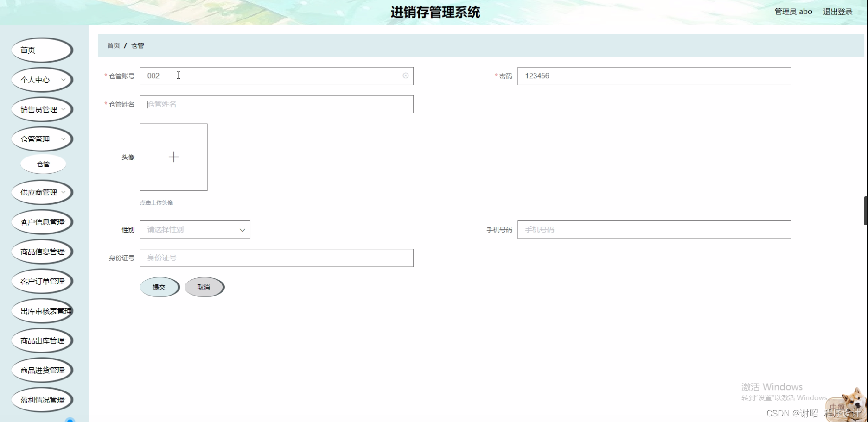The width and height of the screenshot is (868, 422).
Task: Expand the 销售员管理 sidebar menu
Action: [x=42, y=109]
